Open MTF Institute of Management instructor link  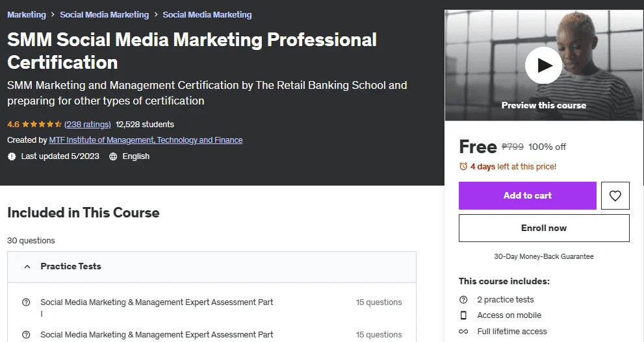click(x=146, y=140)
